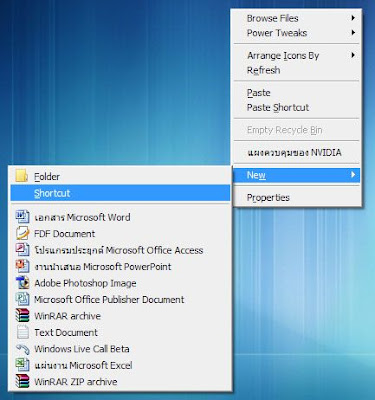This screenshot has height=400, width=375.
Task: Open the Arrange Icons By menu entry
Action: tap(296, 55)
